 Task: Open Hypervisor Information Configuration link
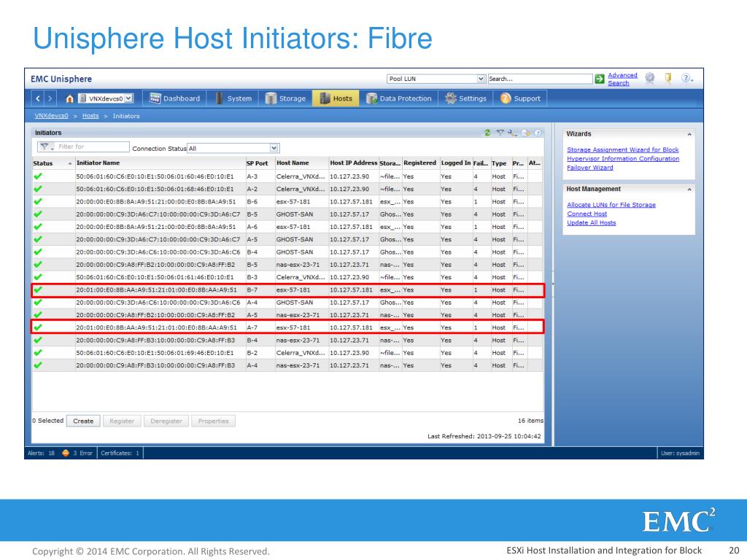[623, 158]
